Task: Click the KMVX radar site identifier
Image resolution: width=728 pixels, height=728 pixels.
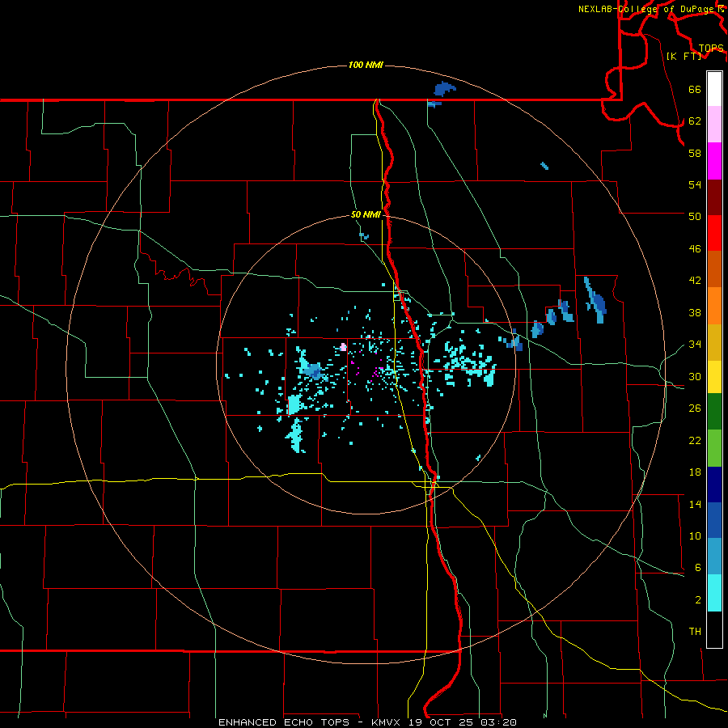Action: (385, 722)
